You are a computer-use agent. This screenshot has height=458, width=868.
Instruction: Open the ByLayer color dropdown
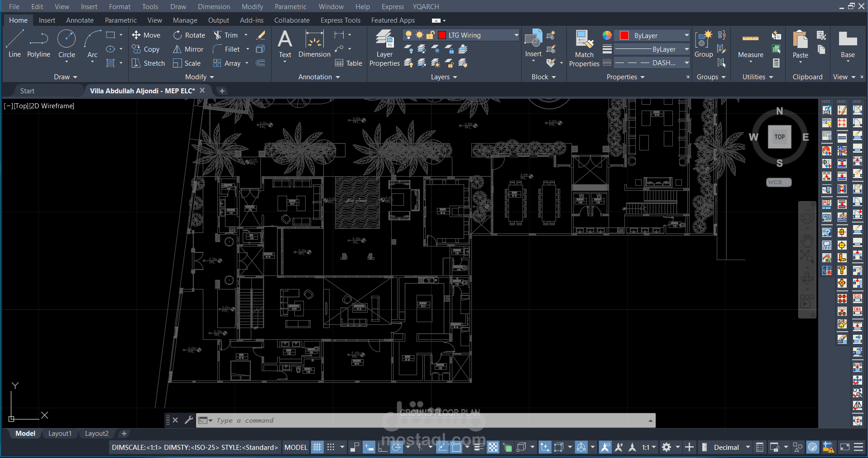coord(686,35)
